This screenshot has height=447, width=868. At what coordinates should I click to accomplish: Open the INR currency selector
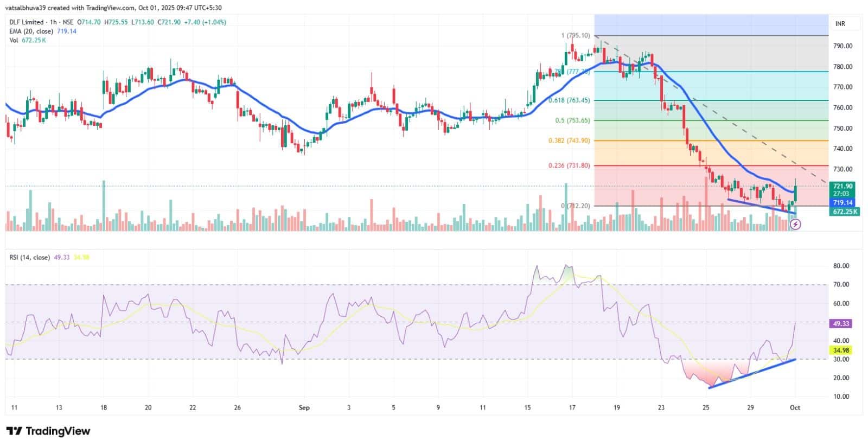click(x=840, y=24)
